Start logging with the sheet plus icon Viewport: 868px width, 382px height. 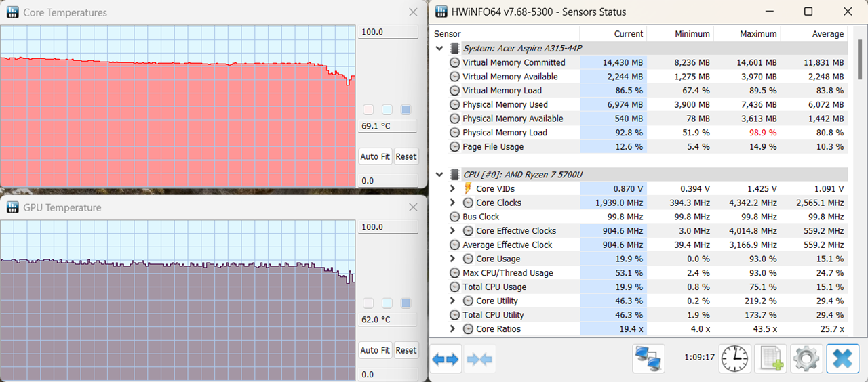[770, 358]
